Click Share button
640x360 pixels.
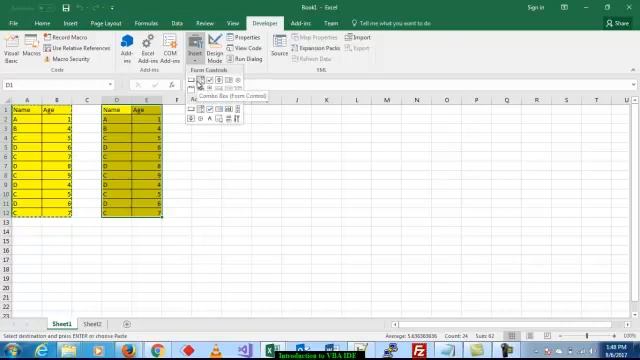(618, 23)
